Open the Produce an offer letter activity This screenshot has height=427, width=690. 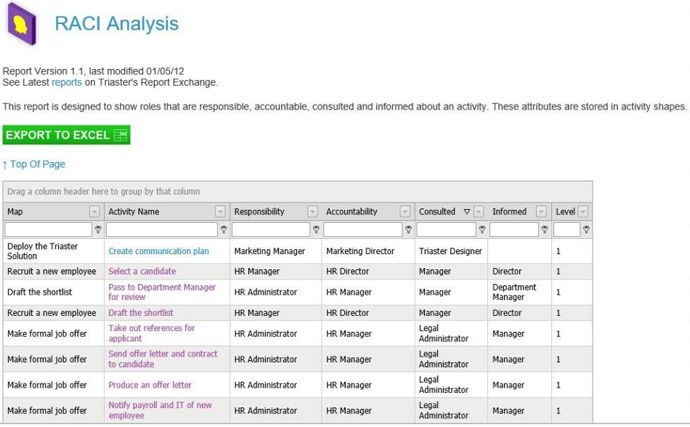[150, 385]
